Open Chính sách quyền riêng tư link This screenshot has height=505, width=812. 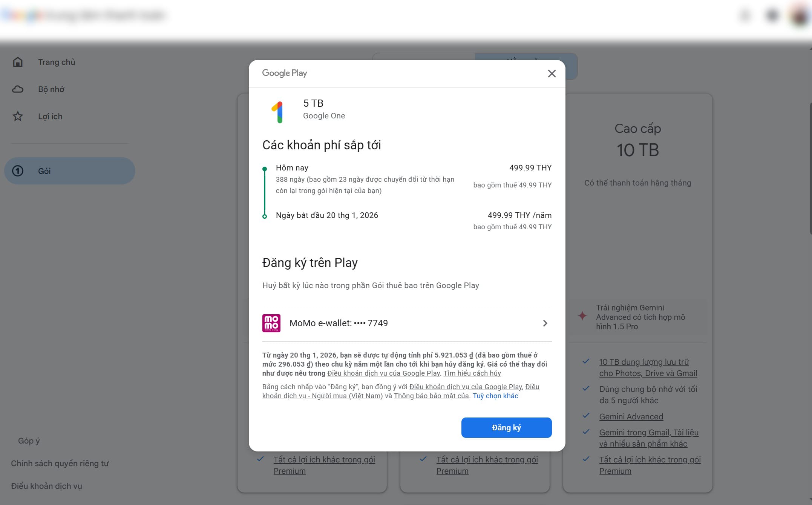pyautogui.click(x=60, y=464)
